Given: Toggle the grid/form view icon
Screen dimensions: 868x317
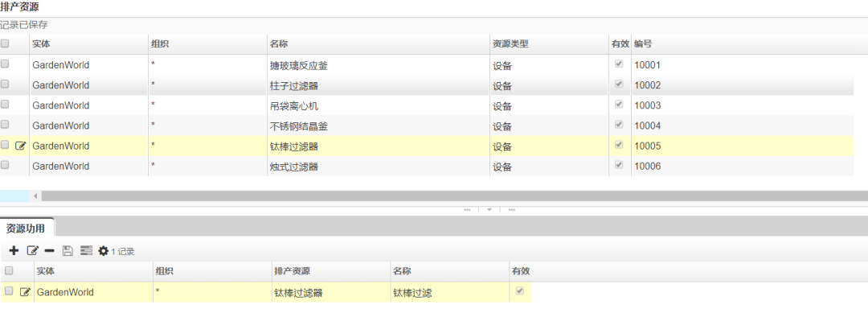Looking at the screenshot, I should click(x=86, y=251).
